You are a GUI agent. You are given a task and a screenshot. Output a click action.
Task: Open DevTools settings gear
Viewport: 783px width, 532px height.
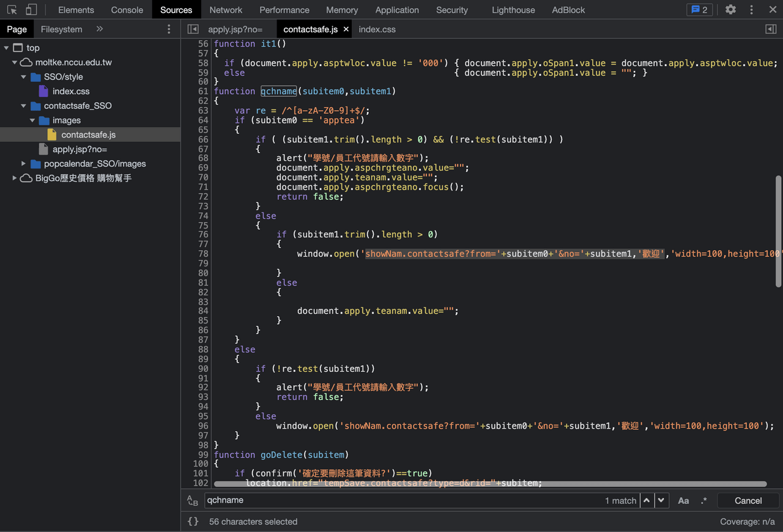click(730, 10)
